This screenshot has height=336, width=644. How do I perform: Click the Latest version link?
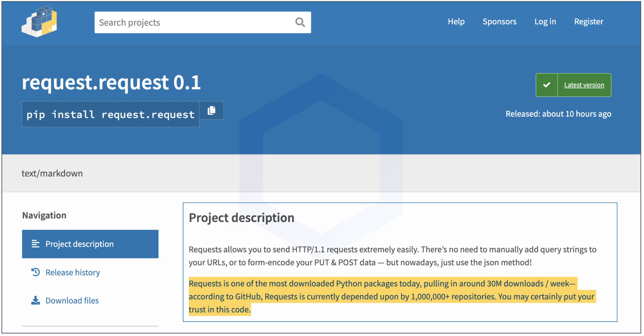584,85
